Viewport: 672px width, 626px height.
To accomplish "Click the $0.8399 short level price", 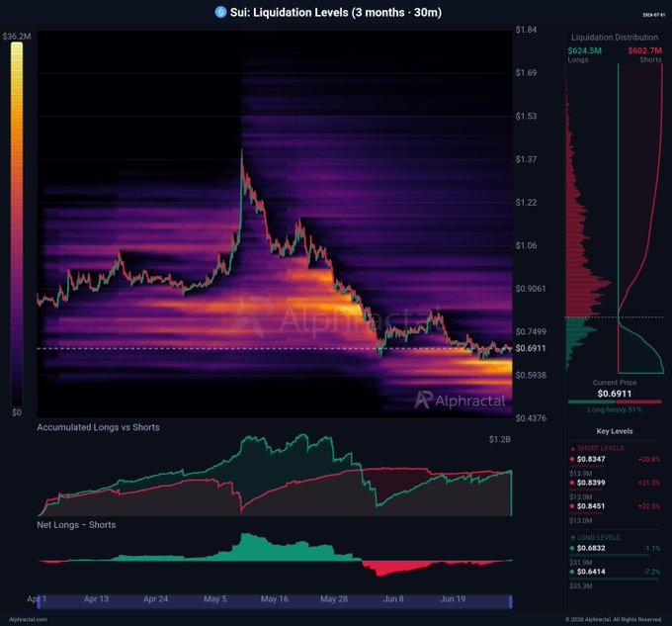I will point(591,483).
